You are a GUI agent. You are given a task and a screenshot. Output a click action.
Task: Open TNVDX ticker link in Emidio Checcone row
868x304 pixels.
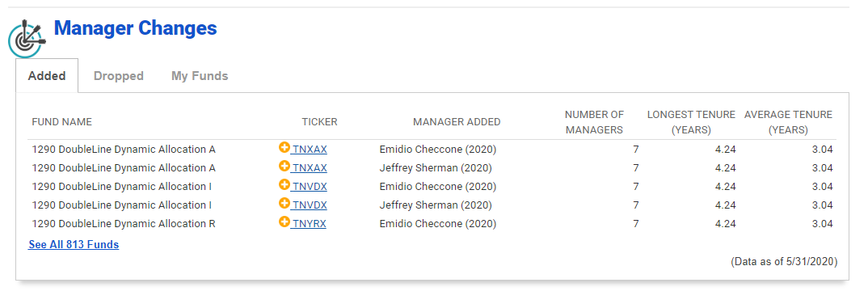pos(310,187)
